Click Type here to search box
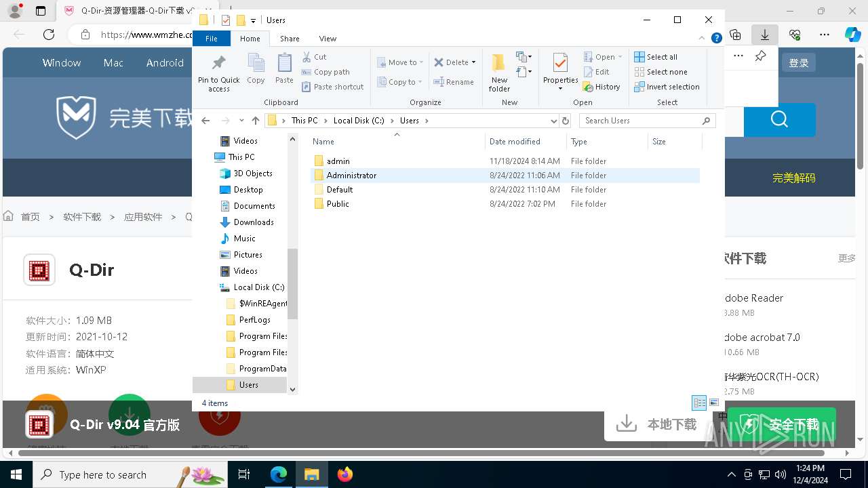Image resolution: width=868 pixels, height=488 pixels. (130, 474)
